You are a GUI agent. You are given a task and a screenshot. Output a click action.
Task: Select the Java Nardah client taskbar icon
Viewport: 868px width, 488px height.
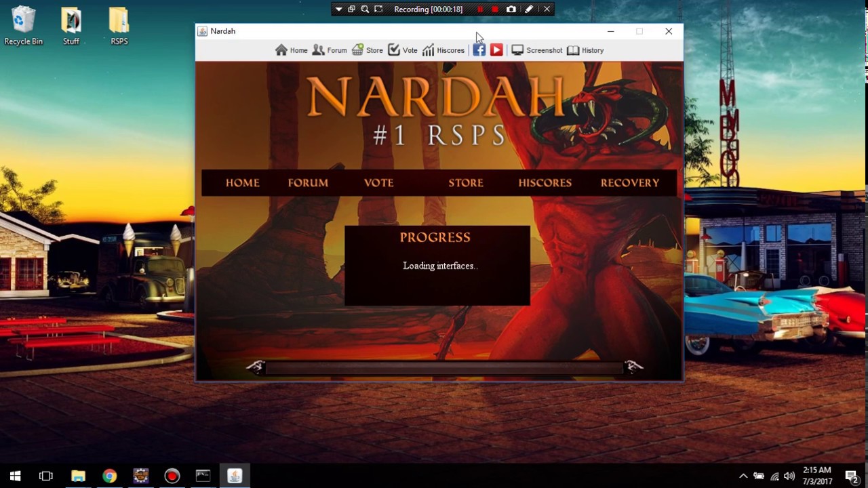235,476
